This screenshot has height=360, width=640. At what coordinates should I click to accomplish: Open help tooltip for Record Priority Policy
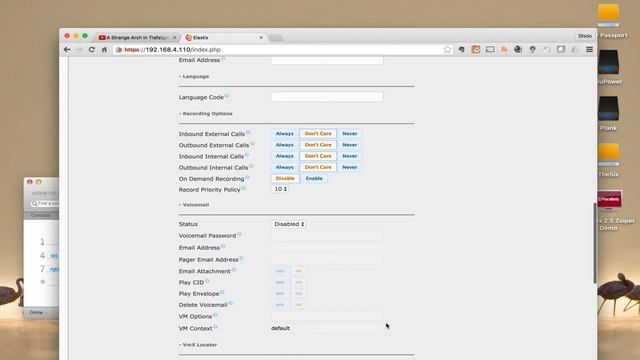(x=243, y=188)
